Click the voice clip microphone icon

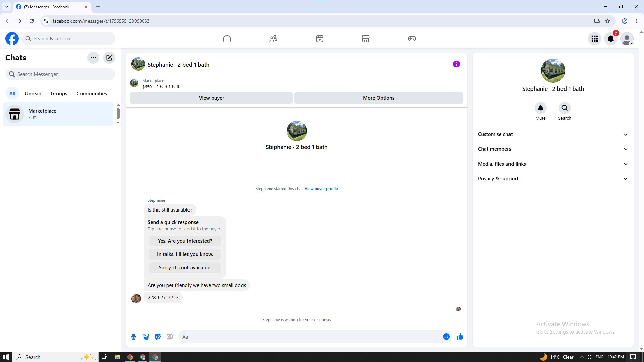[133, 337]
